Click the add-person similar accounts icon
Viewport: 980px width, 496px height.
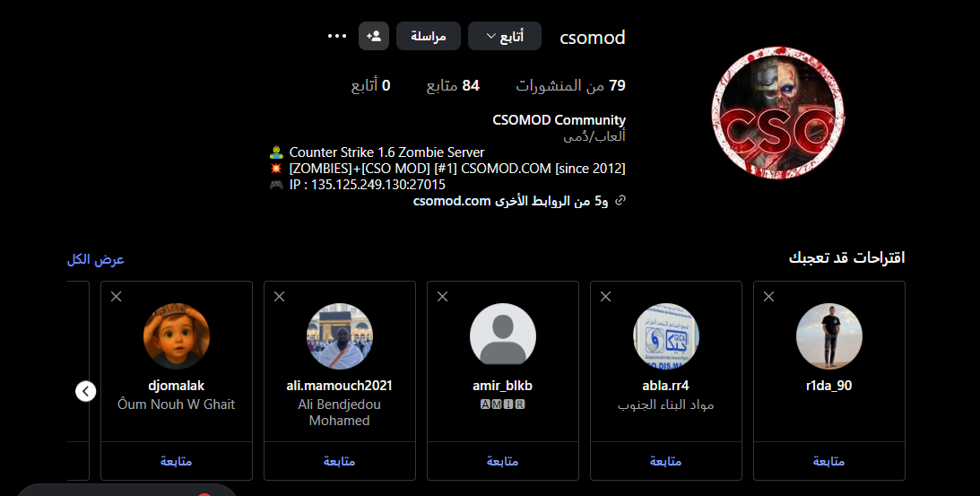point(374,36)
